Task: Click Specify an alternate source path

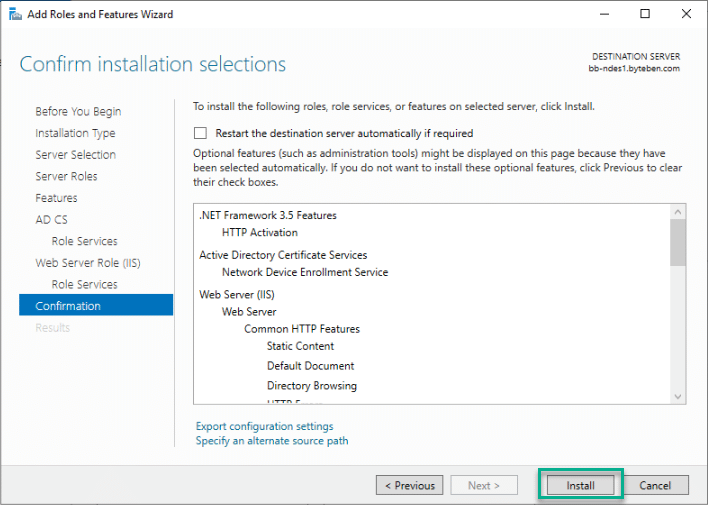Action: (272, 441)
